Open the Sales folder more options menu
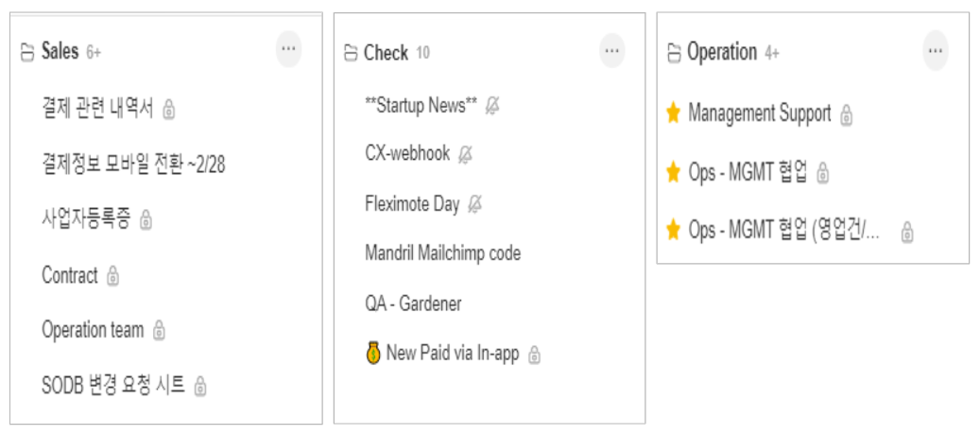This screenshot has width=980, height=435. tap(288, 49)
